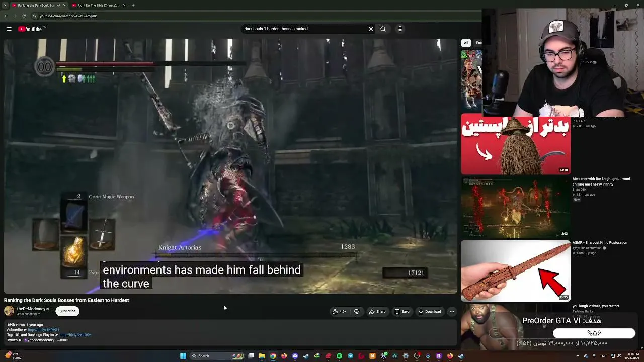This screenshot has width=644, height=362.
Task: Close the 'Ranking the Dark Souls' tab
Action: [x=64, y=5]
